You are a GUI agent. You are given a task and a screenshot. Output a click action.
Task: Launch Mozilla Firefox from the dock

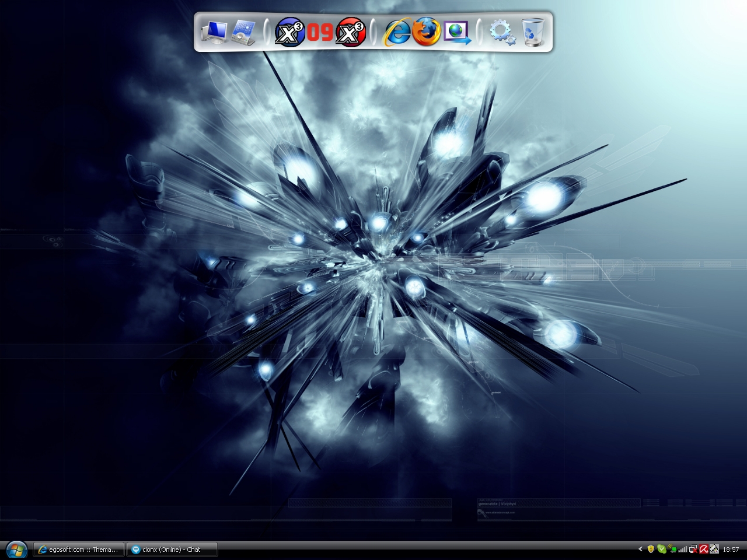pyautogui.click(x=427, y=32)
